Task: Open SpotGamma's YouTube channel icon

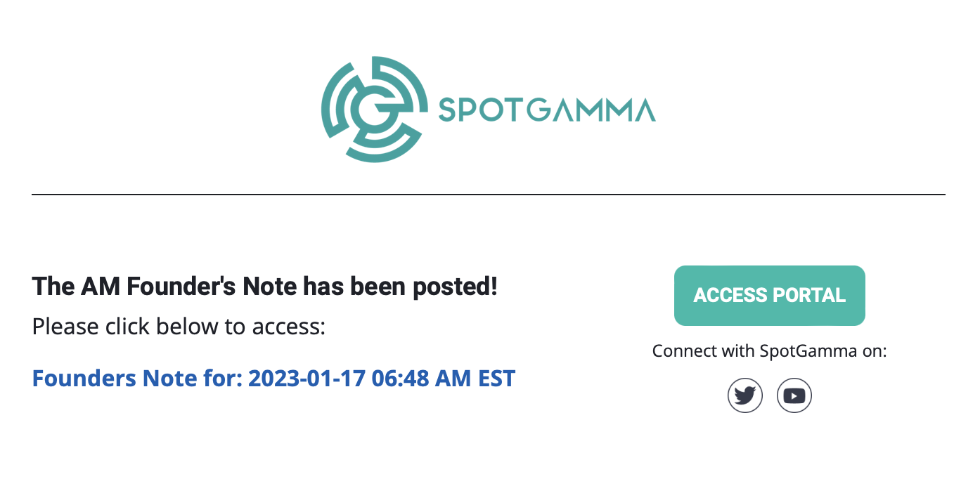Action: tap(794, 395)
